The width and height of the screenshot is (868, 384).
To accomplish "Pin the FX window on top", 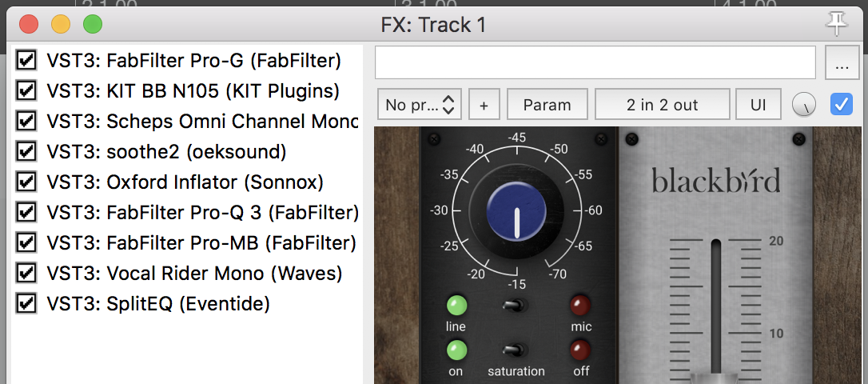I will (837, 24).
